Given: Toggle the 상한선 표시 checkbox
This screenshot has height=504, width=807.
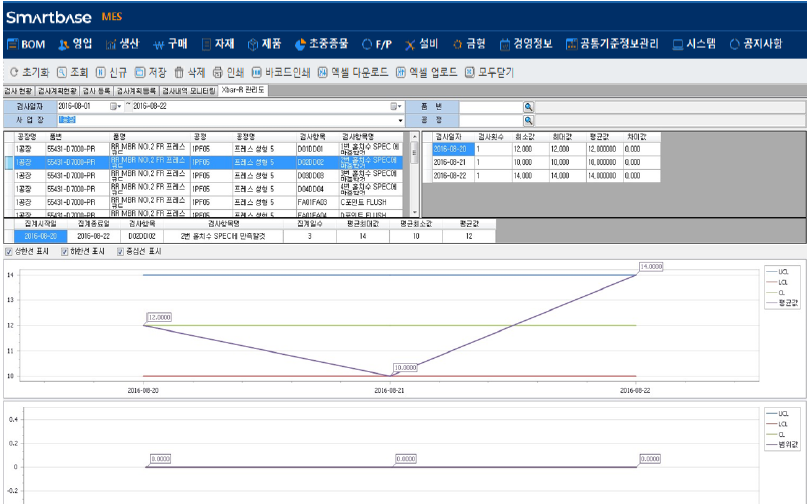Looking at the screenshot, I should [x=9, y=252].
